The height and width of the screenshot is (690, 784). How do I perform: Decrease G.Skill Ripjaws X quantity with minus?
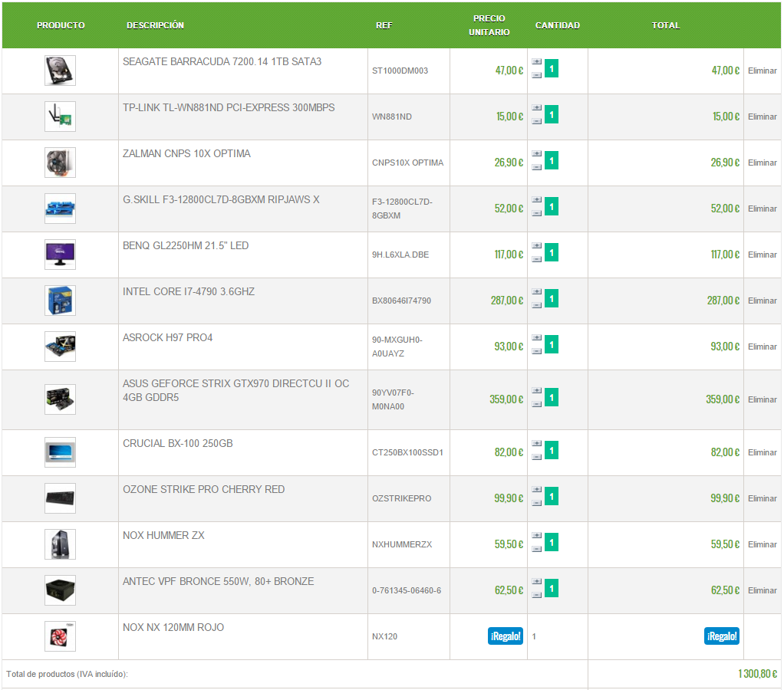point(536,213)
